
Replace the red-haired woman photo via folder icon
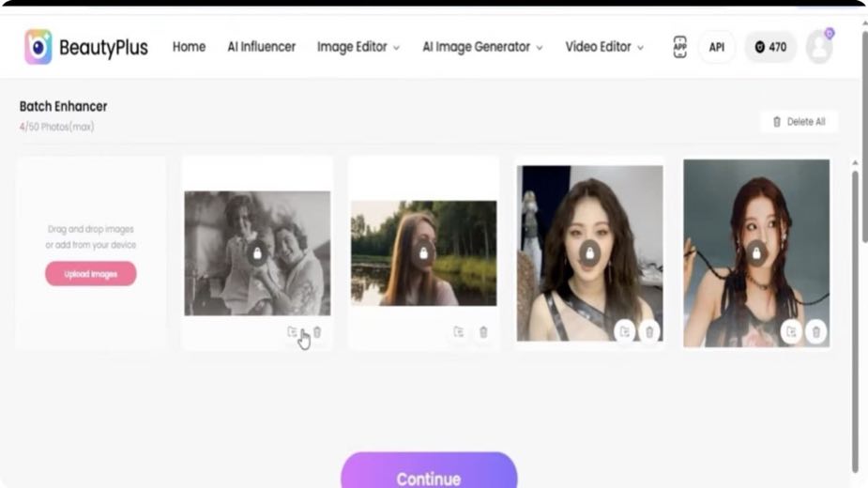click(x=791, y=332)
